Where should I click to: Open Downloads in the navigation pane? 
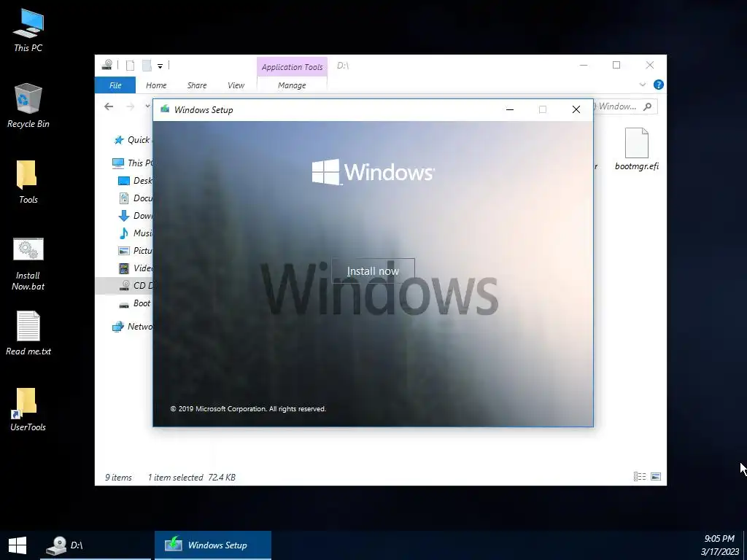[x=135, y=216]
